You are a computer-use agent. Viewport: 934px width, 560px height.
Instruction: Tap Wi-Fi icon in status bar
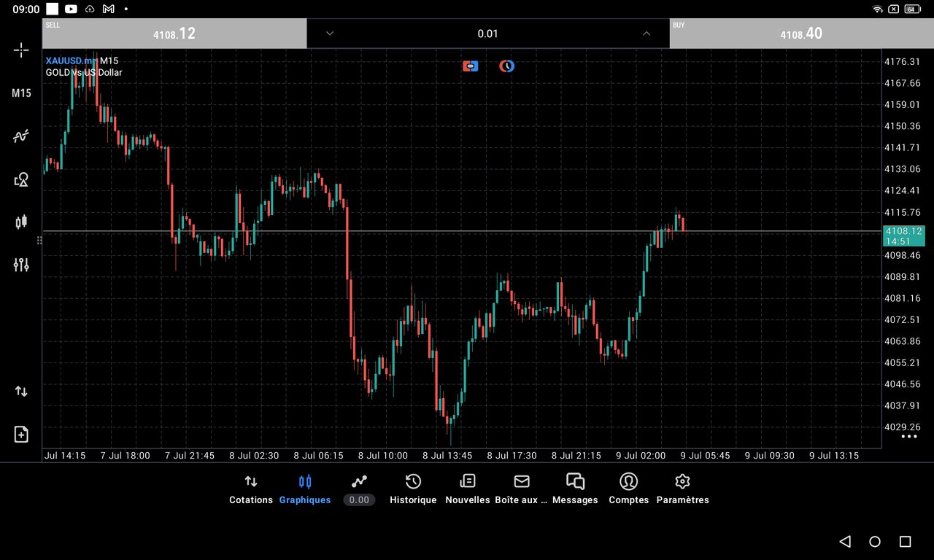coord(878,9)
